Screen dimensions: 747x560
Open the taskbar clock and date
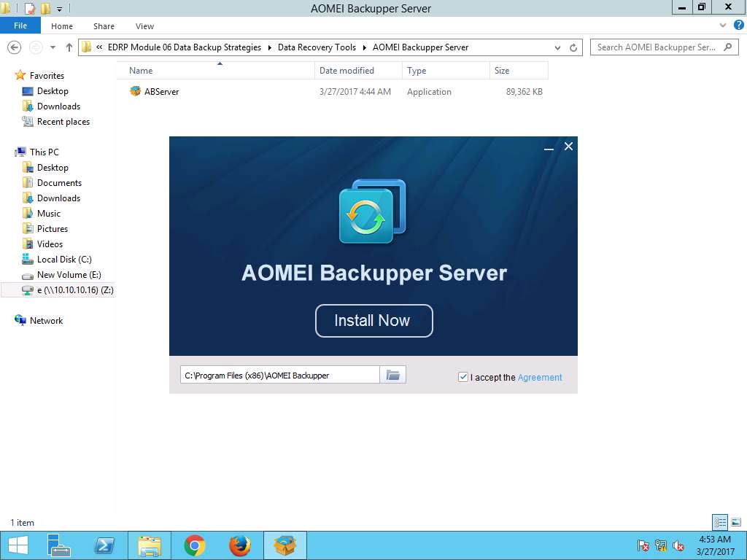715,545
